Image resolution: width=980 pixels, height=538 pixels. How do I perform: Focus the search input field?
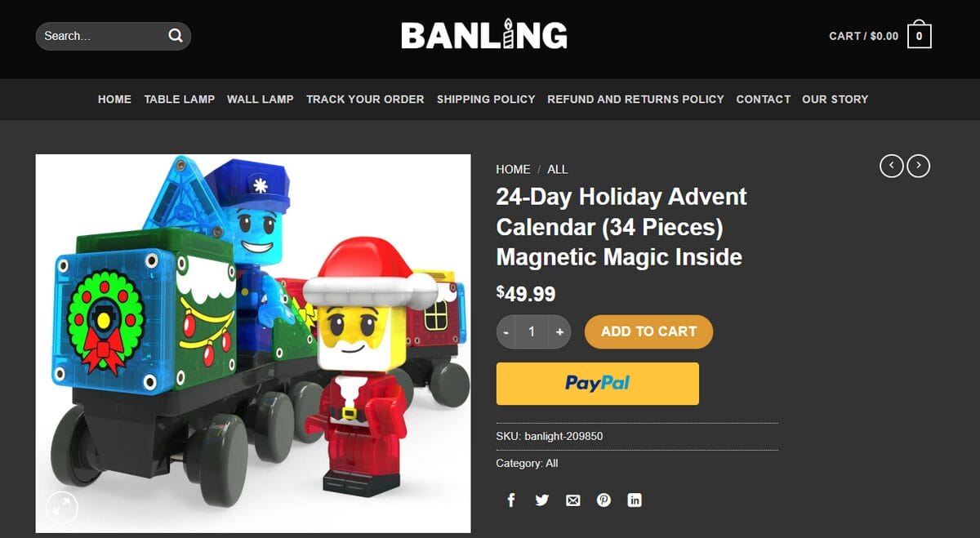click(102, 36)
